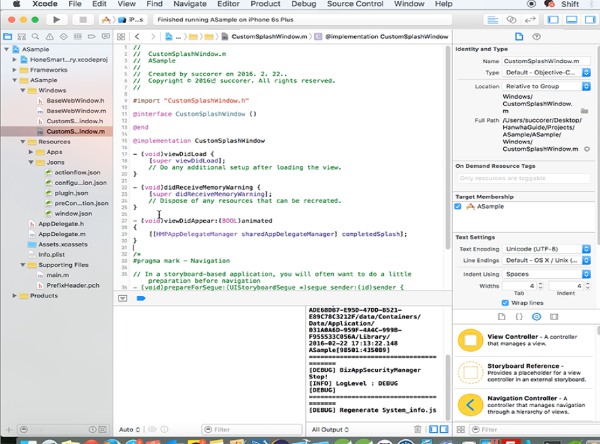The image size is (600, 444).
Task: Open the Debug menu
Action: pos(304,4)
